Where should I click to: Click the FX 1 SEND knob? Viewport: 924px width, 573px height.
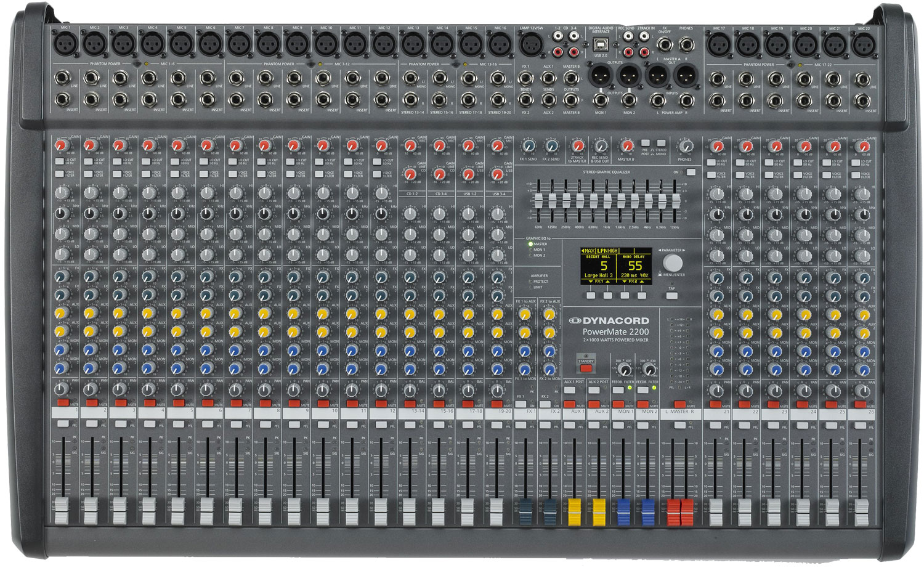click(528, 147)
